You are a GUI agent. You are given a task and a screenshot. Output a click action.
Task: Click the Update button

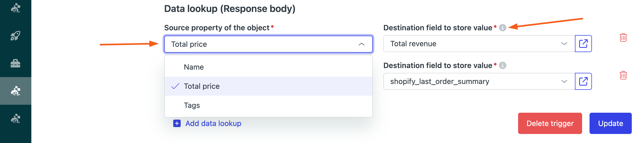pyautogui.click(x=611, y=123)
